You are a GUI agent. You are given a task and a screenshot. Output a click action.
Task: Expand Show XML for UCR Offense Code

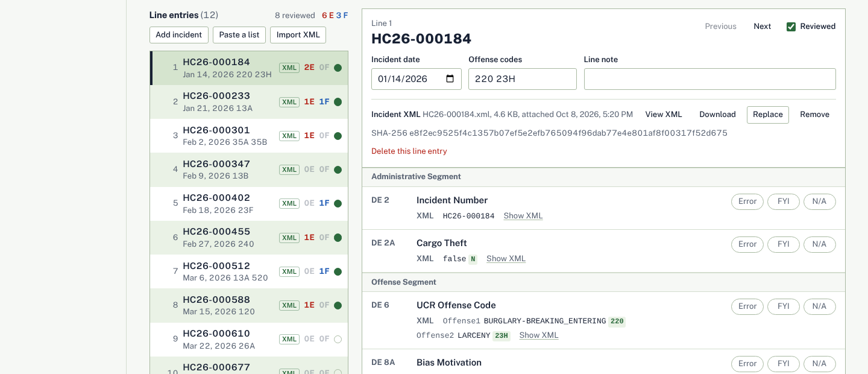(x=539, y=335)
